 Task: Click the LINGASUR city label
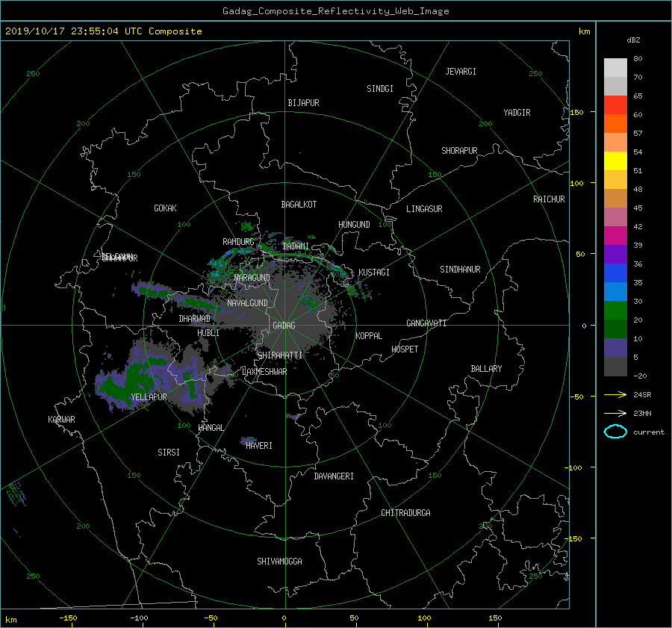tap(424, 209)
